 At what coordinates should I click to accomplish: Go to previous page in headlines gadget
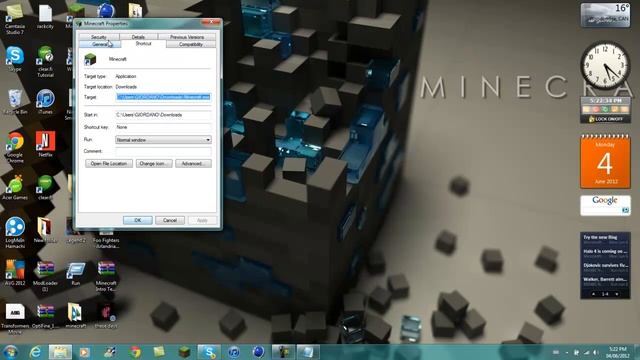point(593,294)
